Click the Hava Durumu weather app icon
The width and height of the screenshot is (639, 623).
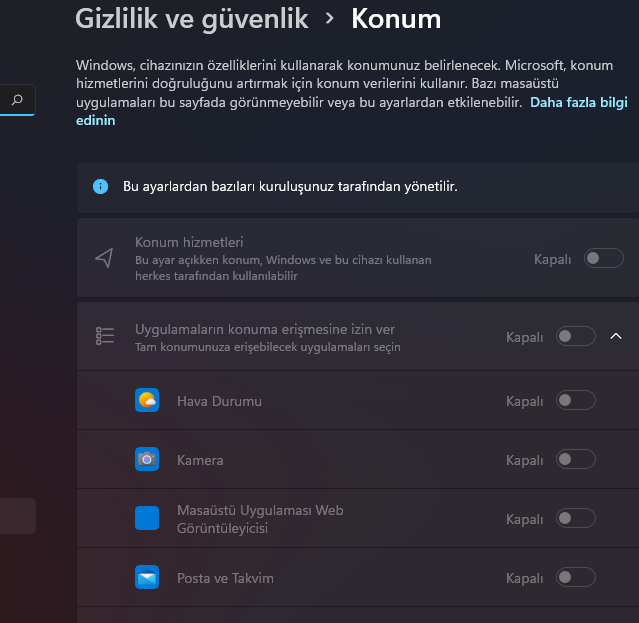click(147, 400)
